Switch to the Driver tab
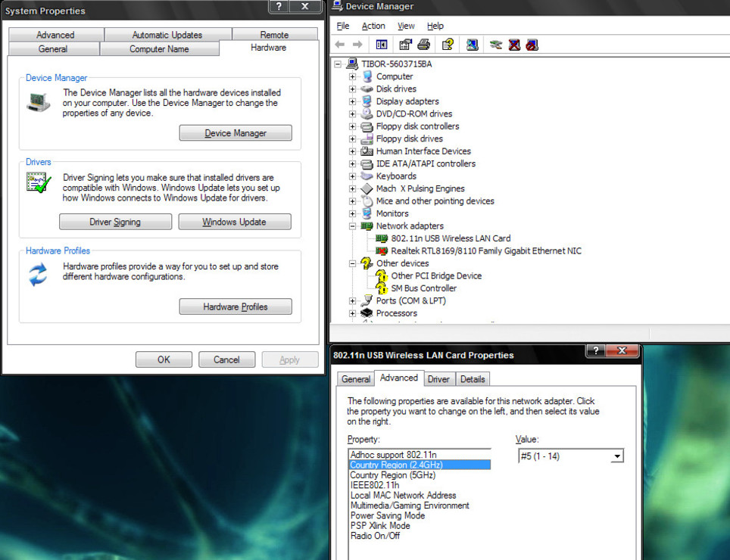Viewport: 730px width, 560px height. pos(438,379)
